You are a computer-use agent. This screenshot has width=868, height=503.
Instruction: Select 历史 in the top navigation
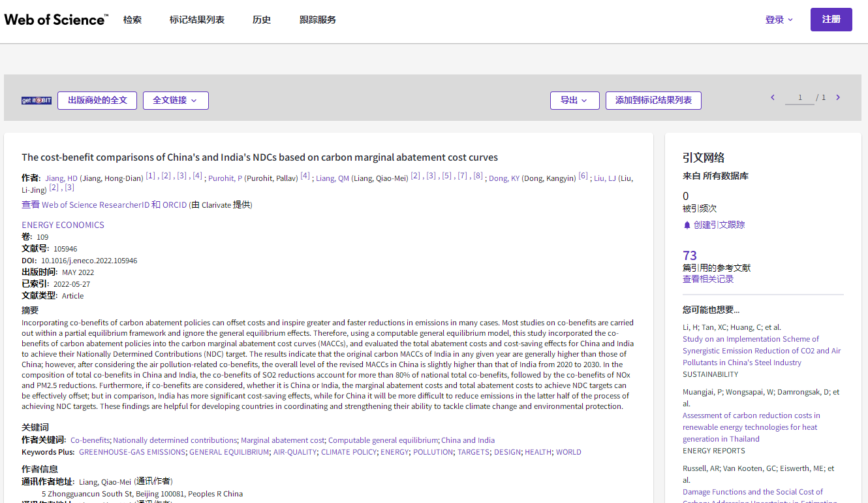[x=262, y=20]
